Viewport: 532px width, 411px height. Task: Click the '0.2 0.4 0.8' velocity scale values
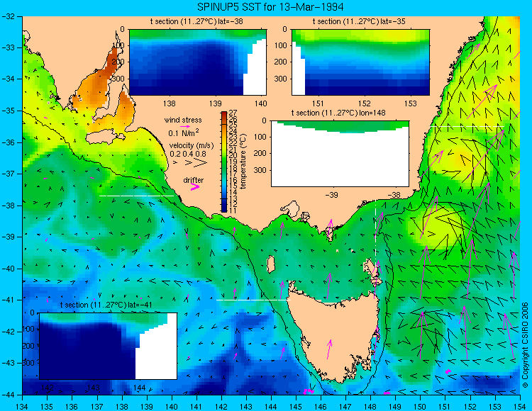[188, 154]
